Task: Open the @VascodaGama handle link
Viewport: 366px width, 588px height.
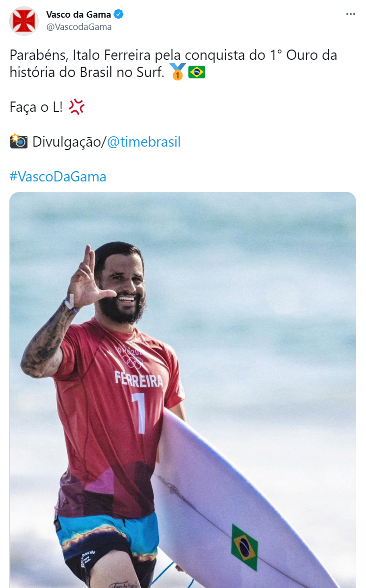Action: click(79, 27)
